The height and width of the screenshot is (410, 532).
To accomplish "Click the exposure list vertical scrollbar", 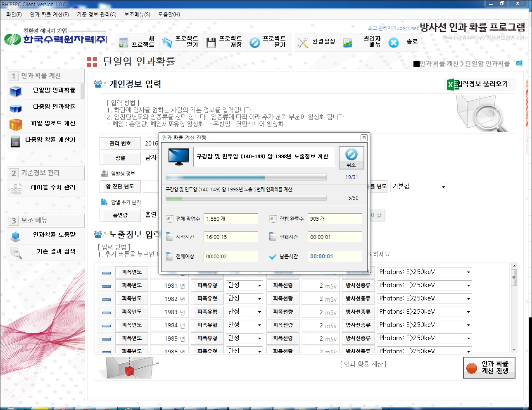I will coord(514,307).
